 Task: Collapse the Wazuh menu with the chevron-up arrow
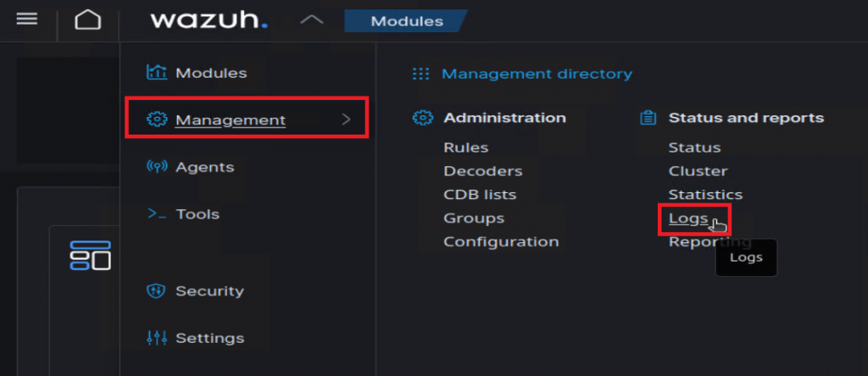point(311,19)
